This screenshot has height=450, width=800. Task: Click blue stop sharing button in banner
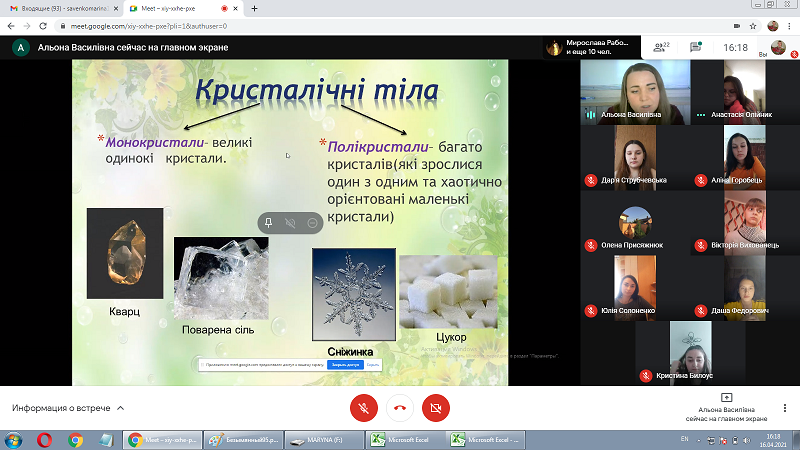click(x=345, y=365)
